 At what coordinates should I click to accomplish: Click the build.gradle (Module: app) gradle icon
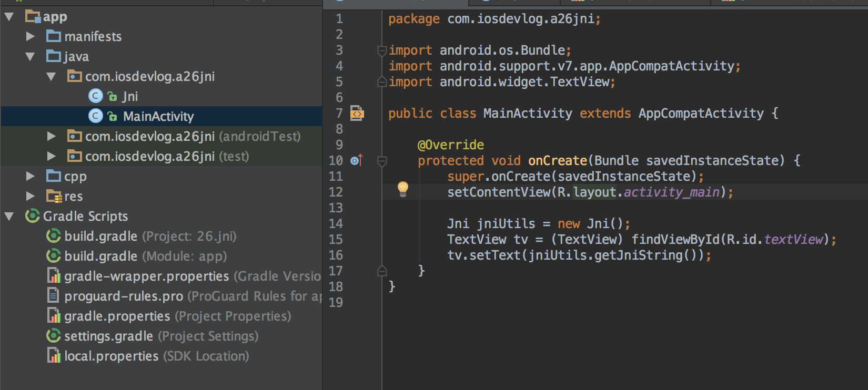[54, 256]
